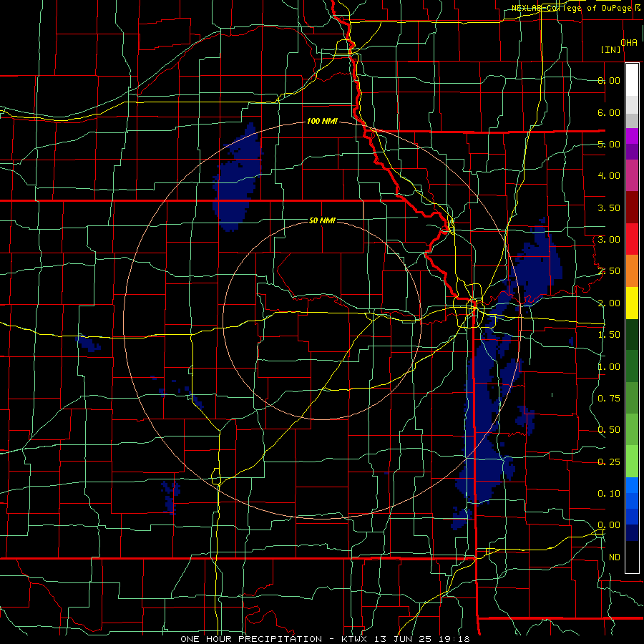This screenshot has height=644, width=644.
Task: Select the light blue swatch above 0.10
Action: 632,485
